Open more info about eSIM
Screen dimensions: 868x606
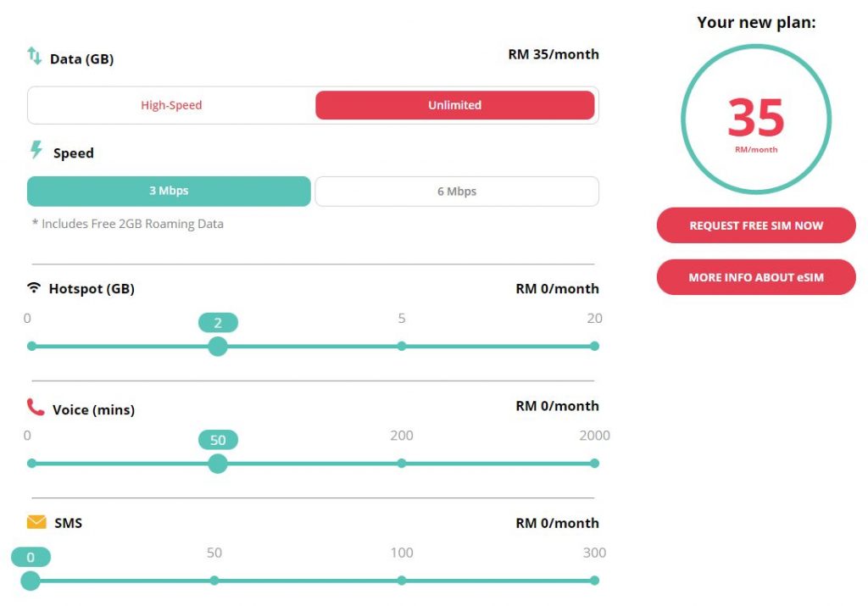point(756,277)
